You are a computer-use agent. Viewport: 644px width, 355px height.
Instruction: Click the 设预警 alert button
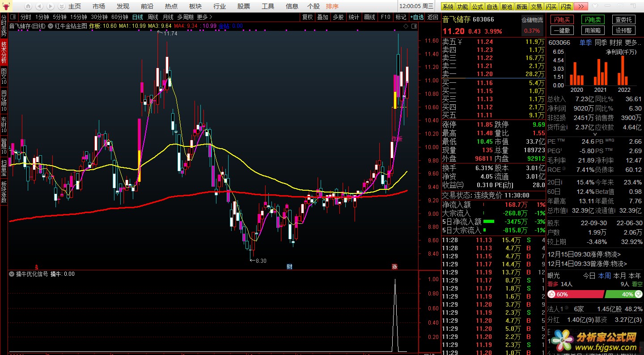pyautogui.click(x=624, y=30)
